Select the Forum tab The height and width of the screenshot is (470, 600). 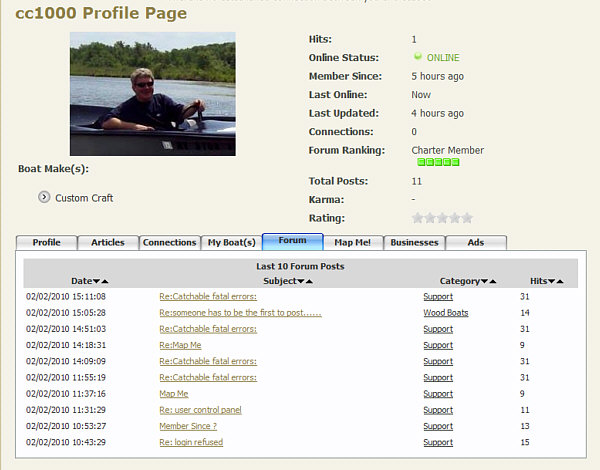click(293, 241)
